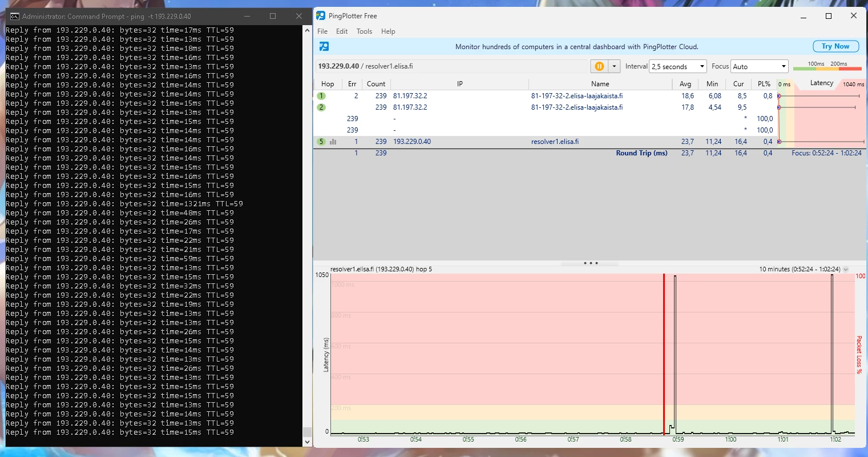Click the target address field 193.229.0.40 / resolver1.elisa.fi
Viewport: 868px width, 457px height.
[451, 66]
